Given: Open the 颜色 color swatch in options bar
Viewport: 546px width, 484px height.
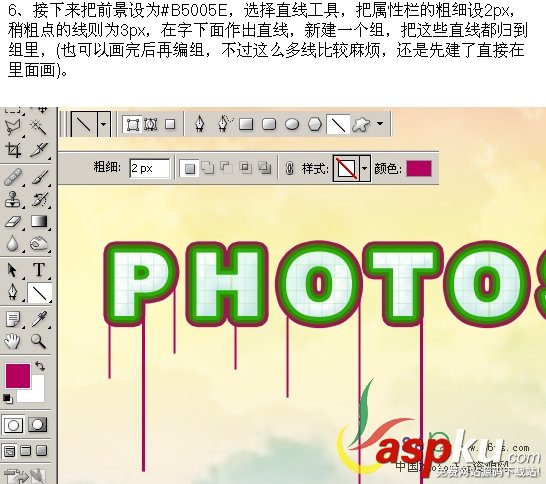Looking at the screenshot, I should (419, 169).
